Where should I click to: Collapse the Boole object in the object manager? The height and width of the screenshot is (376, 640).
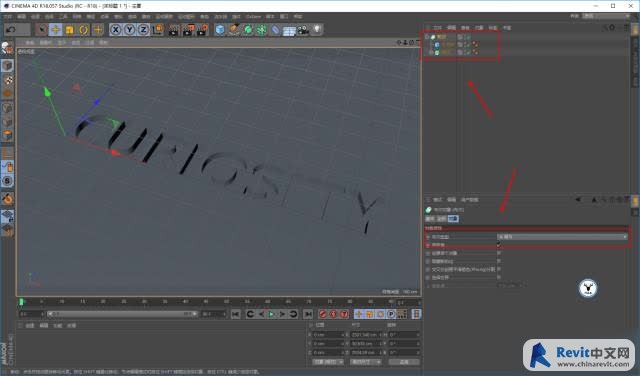[427, 37]
